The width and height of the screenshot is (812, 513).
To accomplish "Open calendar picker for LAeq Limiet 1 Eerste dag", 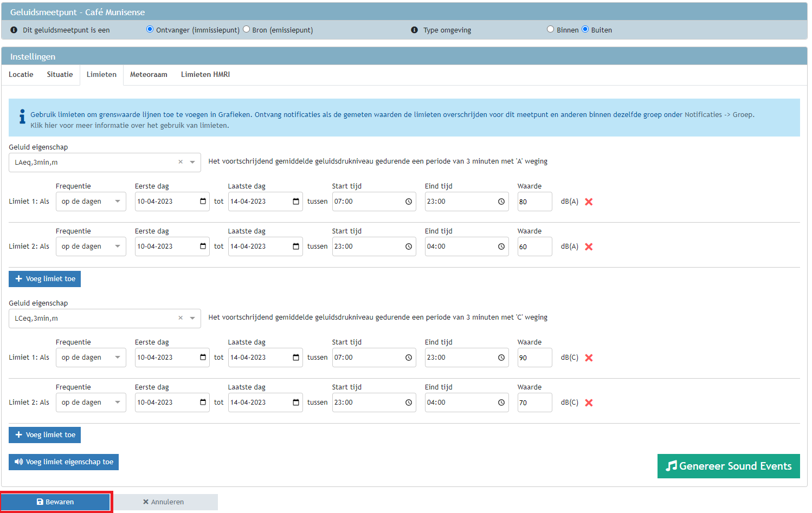I will pos(203,202).
